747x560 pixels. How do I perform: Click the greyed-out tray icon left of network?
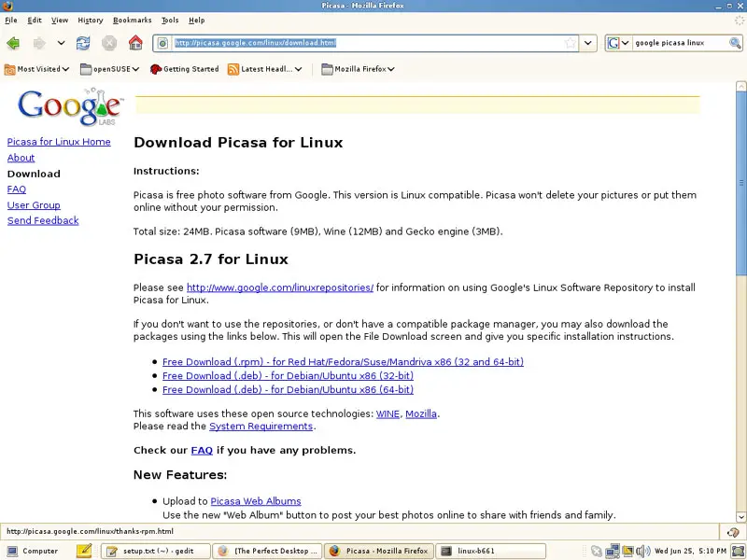[597, 552]
